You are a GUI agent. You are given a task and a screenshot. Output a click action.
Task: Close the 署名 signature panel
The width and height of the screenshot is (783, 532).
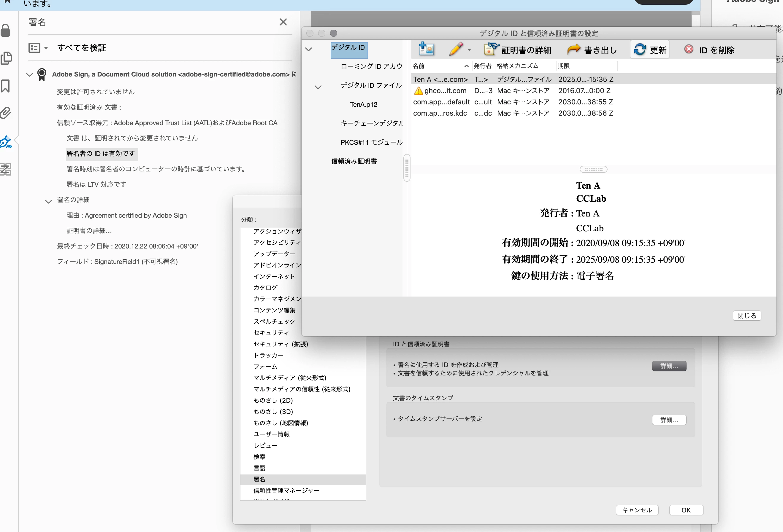pos(283,22)
